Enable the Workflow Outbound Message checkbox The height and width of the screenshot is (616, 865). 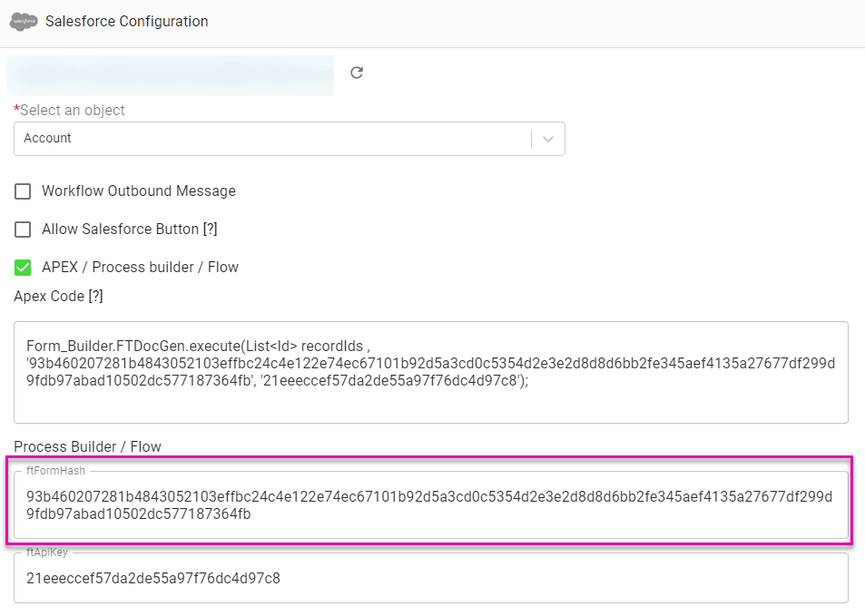(x=22, y=191)
